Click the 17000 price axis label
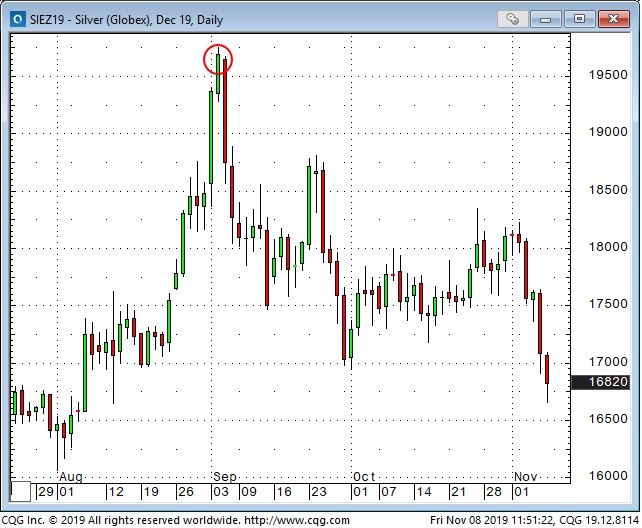Screen dimensions: 642x528 coord(608,362)
